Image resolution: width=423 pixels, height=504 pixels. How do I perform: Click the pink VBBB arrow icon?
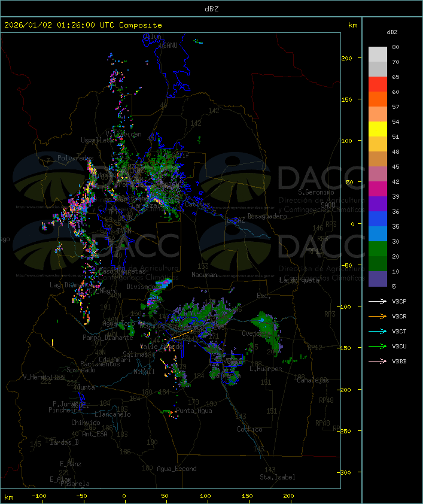(378, 361)
